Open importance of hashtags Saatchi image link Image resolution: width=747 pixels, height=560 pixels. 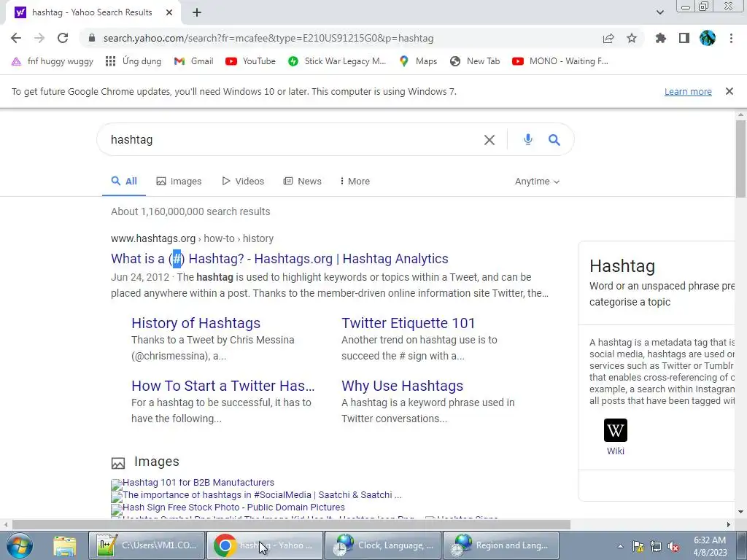coord(262,495)
